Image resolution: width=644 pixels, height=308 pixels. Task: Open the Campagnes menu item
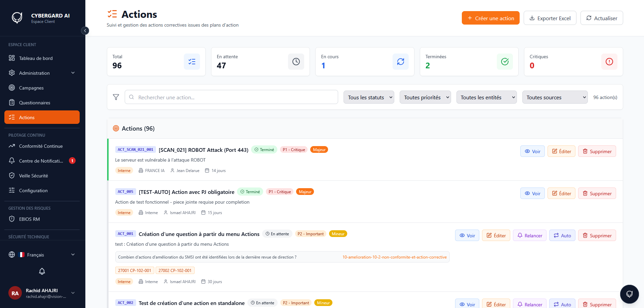pos(42,88)
